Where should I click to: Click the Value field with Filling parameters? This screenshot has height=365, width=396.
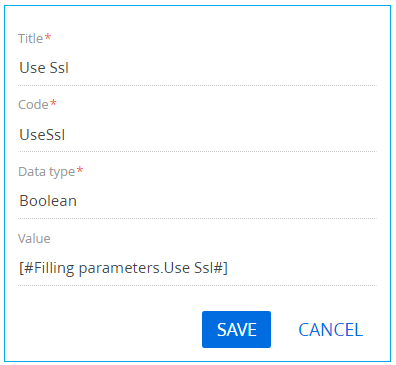tap(197, 268)
